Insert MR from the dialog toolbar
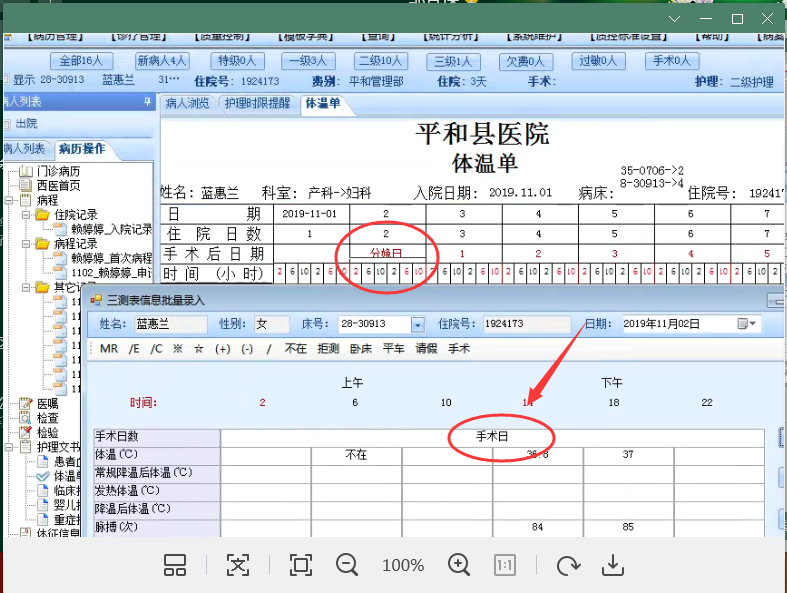This screenshot has height=593, width=787. pos(109,348)
